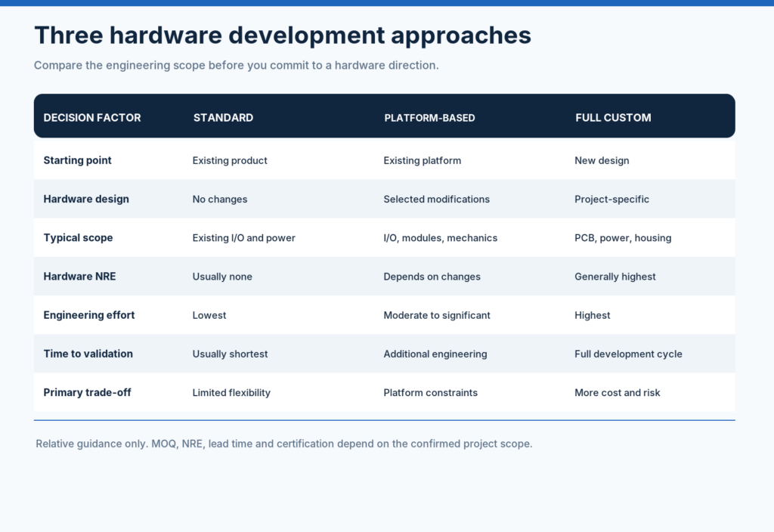Click the 'Usually shortest' cell

[x=230, y=354]
